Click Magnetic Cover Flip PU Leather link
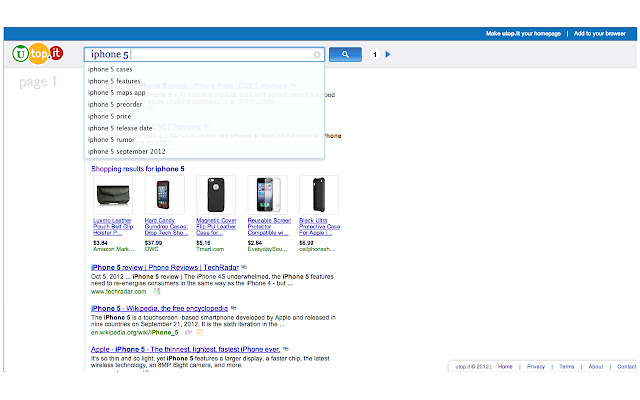The image size is (640, 400). click(216, 227)
